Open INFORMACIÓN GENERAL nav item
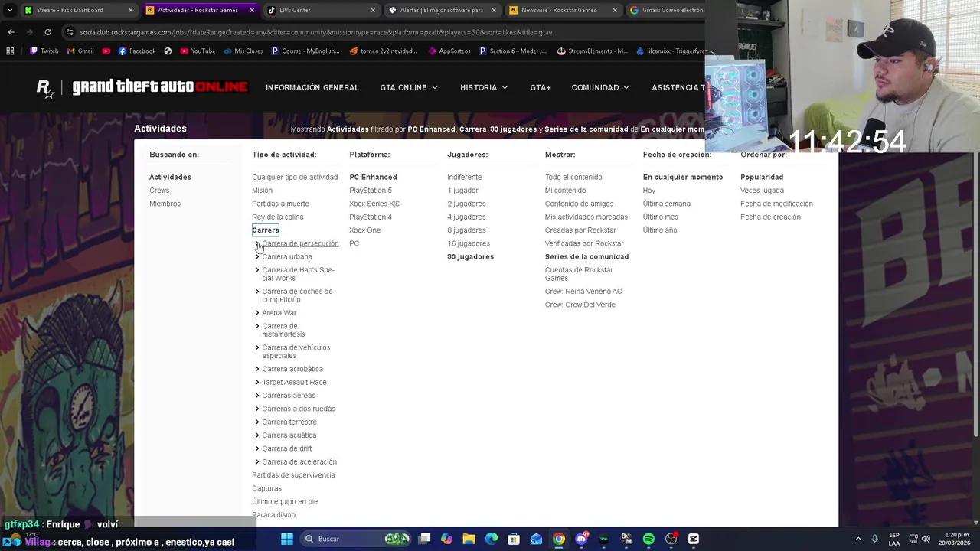This screenshot has width=980, height=551. (312, 88)
